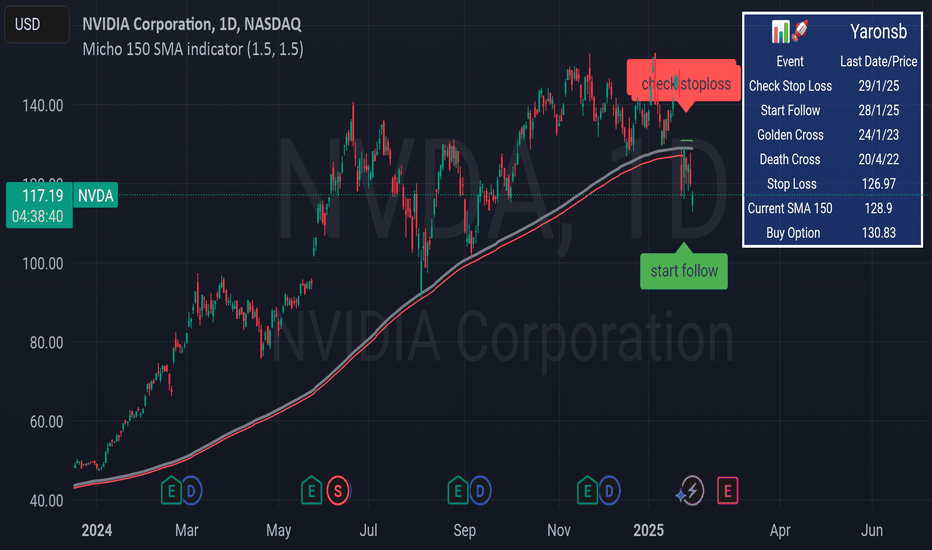Click the 126.97 stop loss value
Image resolution: width=932 pixels, height=550 pixels.
click(x=879, y=184)
